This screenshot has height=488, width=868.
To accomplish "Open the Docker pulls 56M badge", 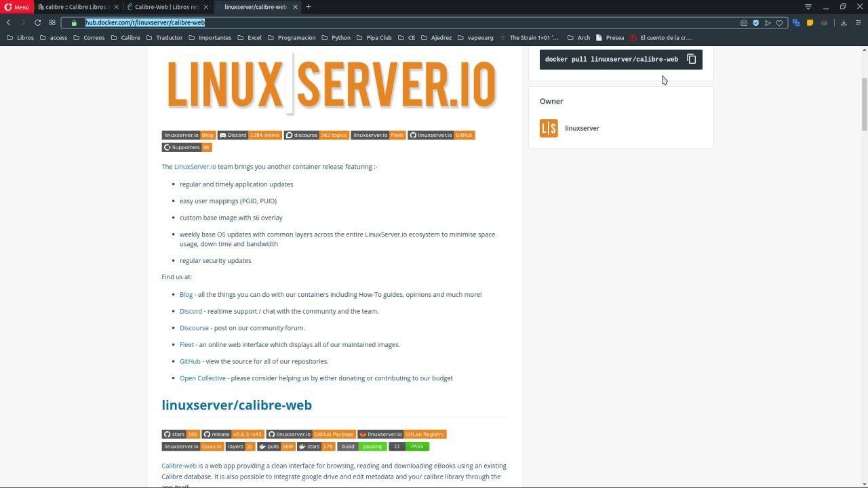I will coord(276,446).
